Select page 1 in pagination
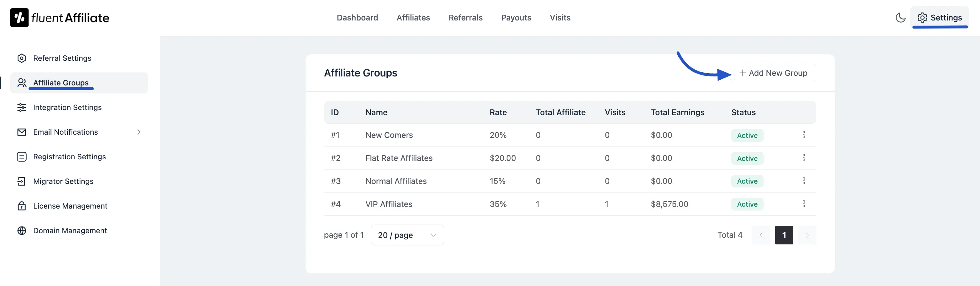Screen dimensions: 980x286 (784, 235)
